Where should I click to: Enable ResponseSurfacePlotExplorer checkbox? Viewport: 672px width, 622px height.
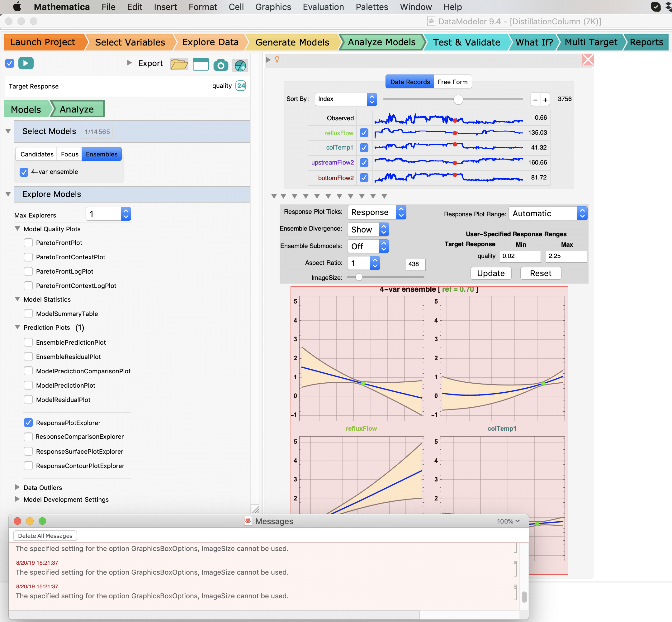(x=29, y=451)
